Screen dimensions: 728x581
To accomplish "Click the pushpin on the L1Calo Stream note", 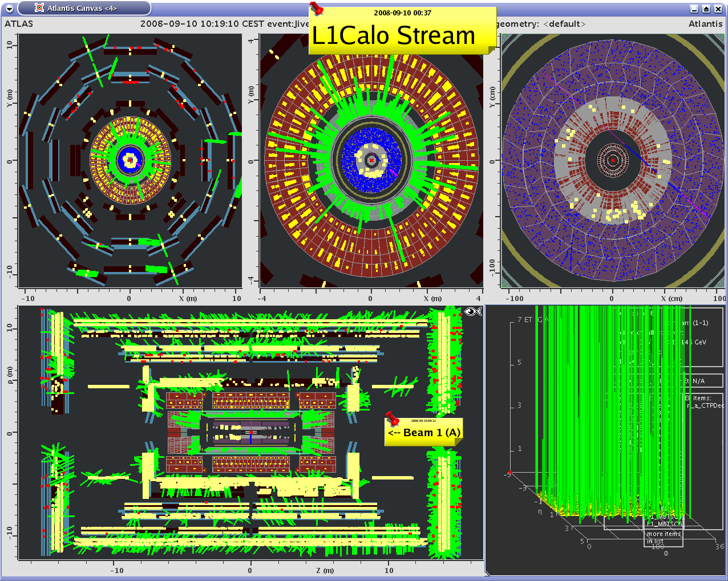I will [316, 8].
